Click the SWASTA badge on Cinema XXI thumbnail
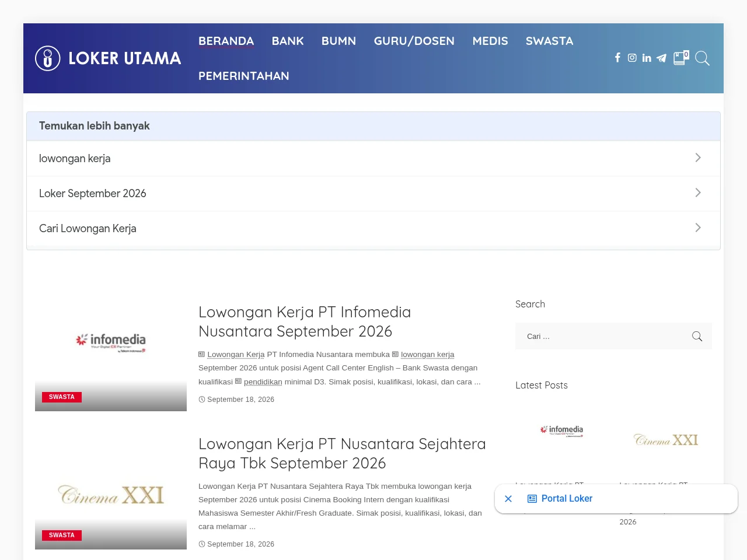Image resolution: width=747 pixels, height=560 pixels. [62, 535]
